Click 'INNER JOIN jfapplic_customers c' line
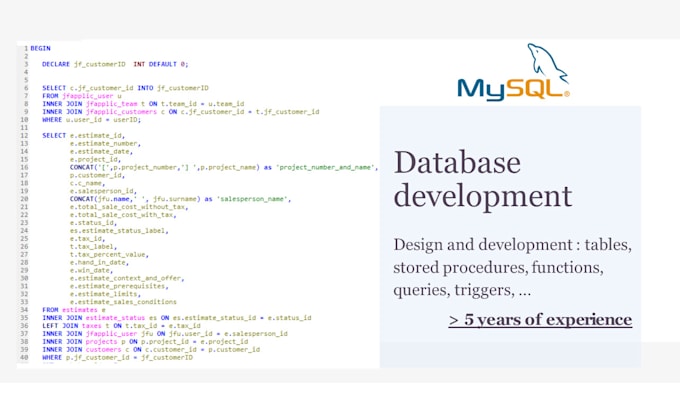 [x=180, y=111]
